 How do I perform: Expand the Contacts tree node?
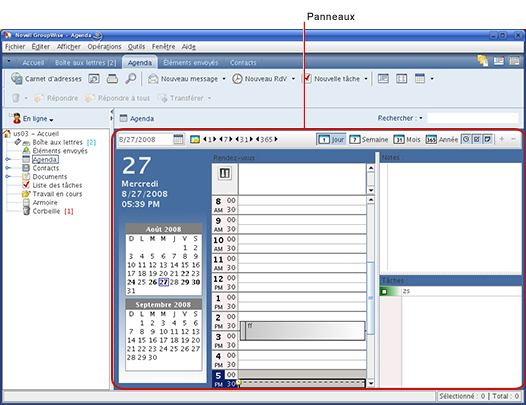8,168
